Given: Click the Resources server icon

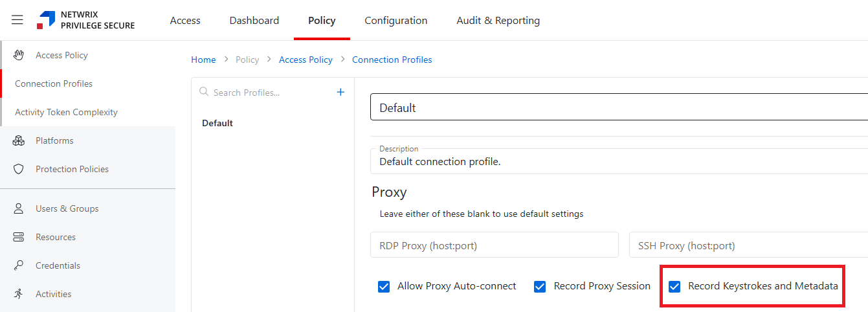Looking at the screenshot, I should coord(19,237).
